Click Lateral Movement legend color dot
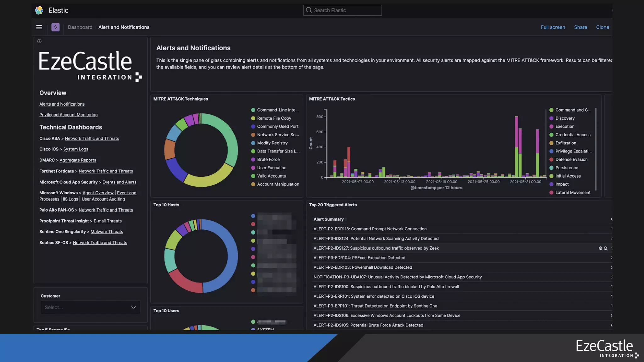The width and height of the screenshot is (644, 362). click(551, 193)
